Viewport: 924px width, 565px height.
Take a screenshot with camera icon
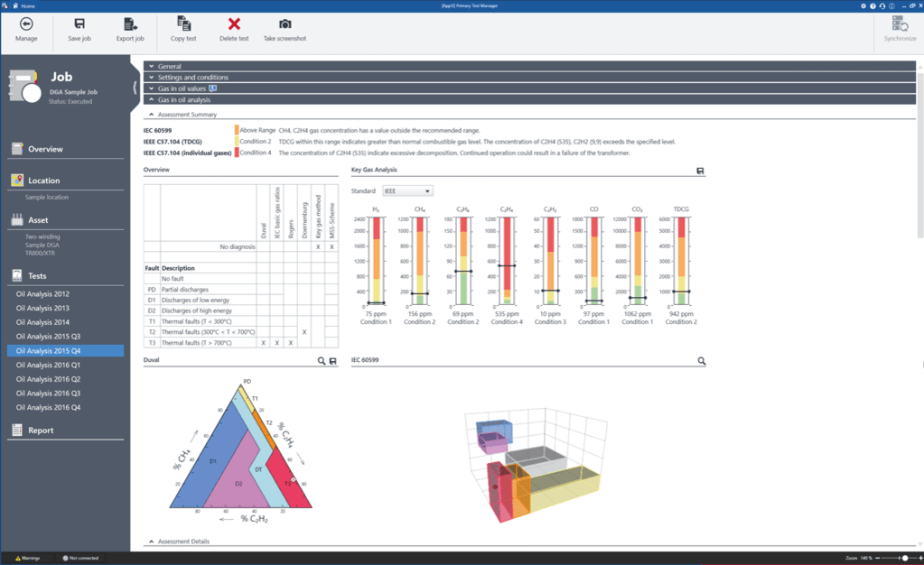(285, 24)
